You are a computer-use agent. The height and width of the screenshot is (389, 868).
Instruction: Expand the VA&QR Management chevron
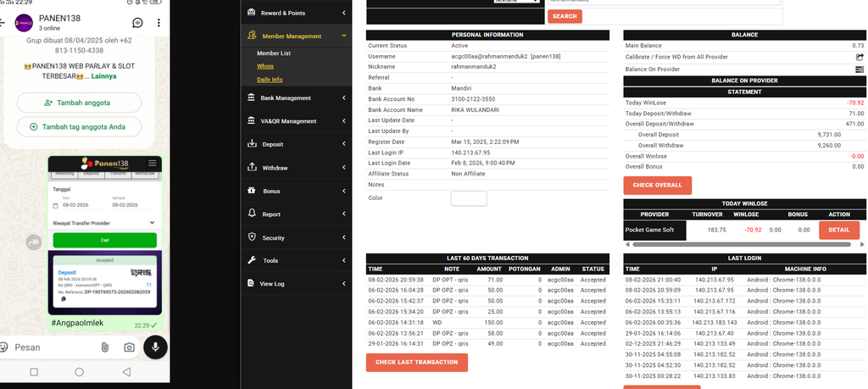coord(344,121)
